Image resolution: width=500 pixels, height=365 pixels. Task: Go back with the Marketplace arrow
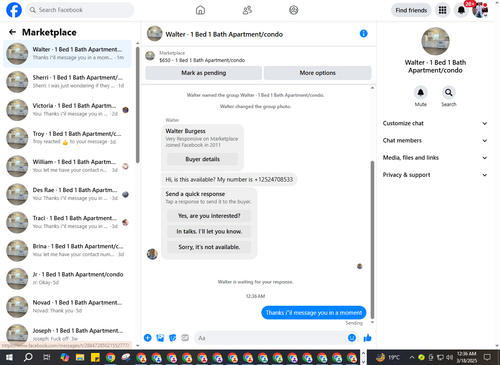12,32
